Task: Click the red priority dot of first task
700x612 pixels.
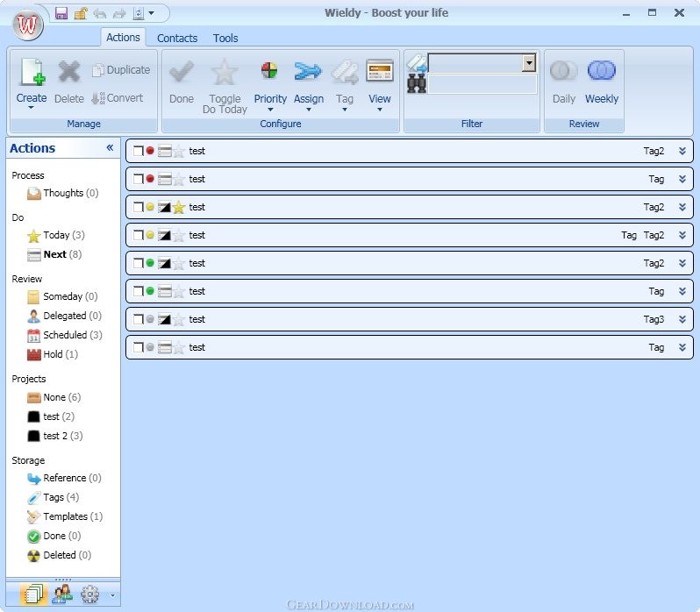Action: point(150,151)
